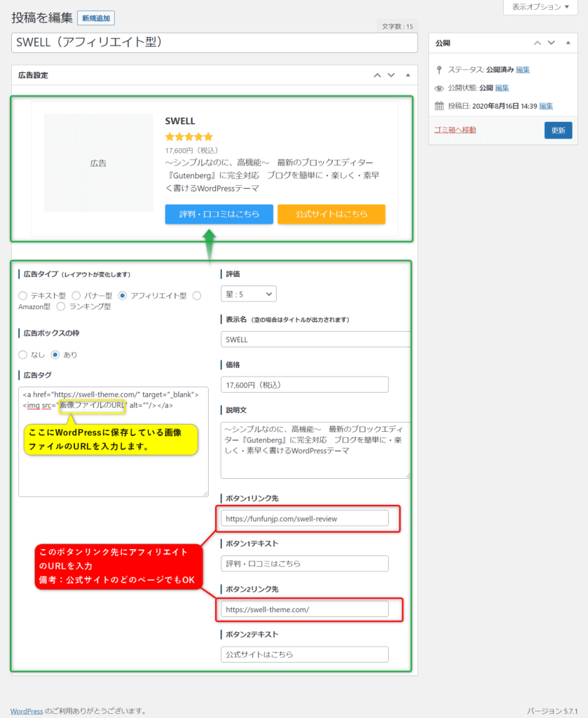Viewport: 588px width, 718px height.
Task: Move 公開 panel down arrow
Action: point(552,43)
